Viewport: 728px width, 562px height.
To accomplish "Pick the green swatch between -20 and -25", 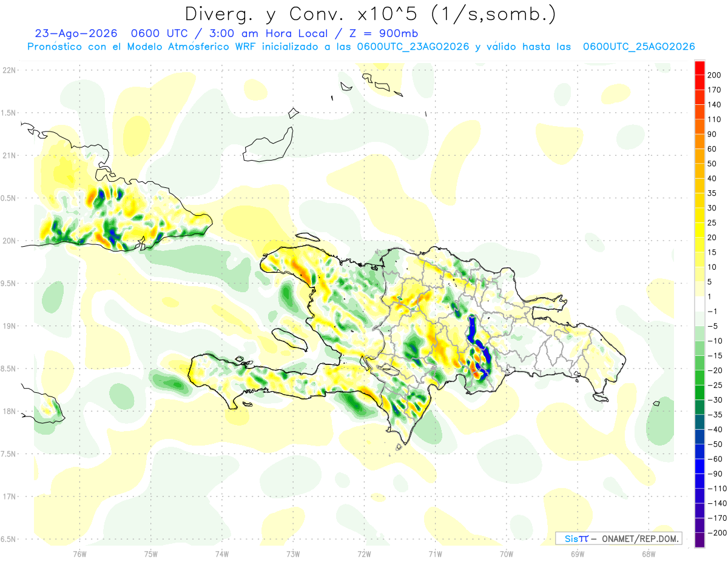I will [699, 378].
